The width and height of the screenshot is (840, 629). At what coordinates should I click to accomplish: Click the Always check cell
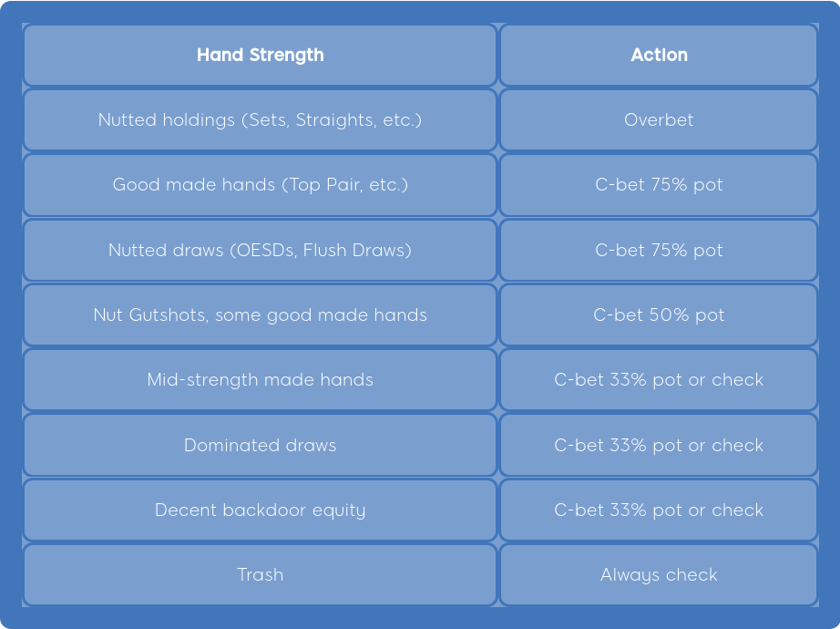coord(659,575)
